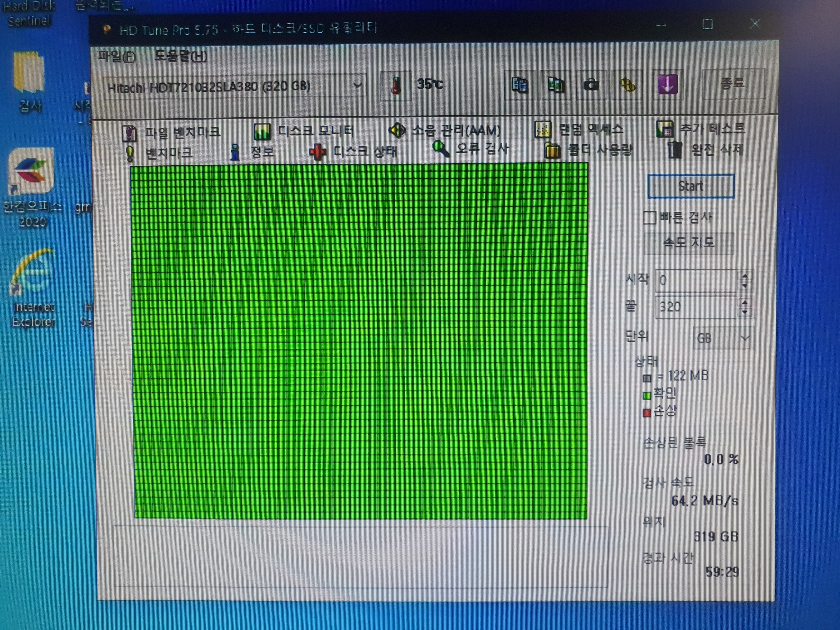Click the empty log box below grid

pos(361,557)
